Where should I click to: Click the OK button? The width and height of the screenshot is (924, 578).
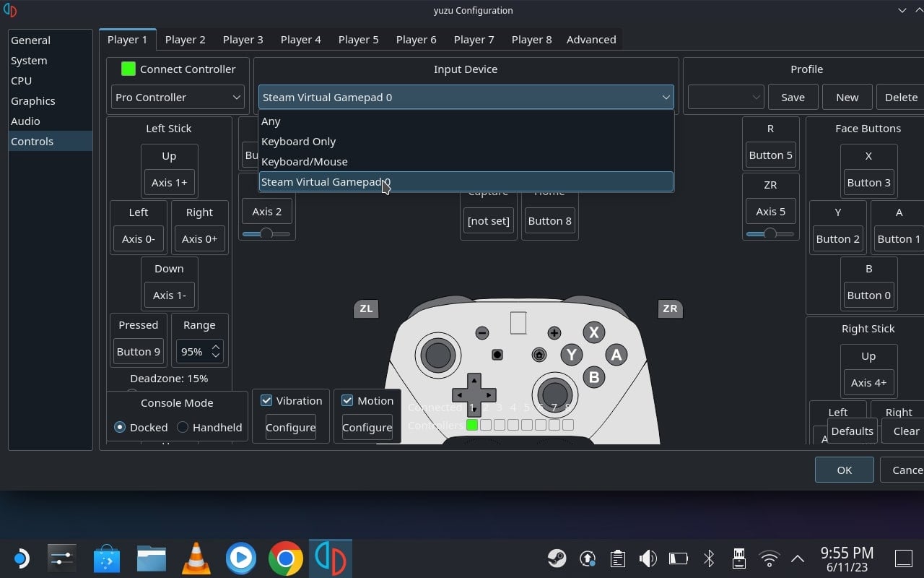click(x=845, y=470)
